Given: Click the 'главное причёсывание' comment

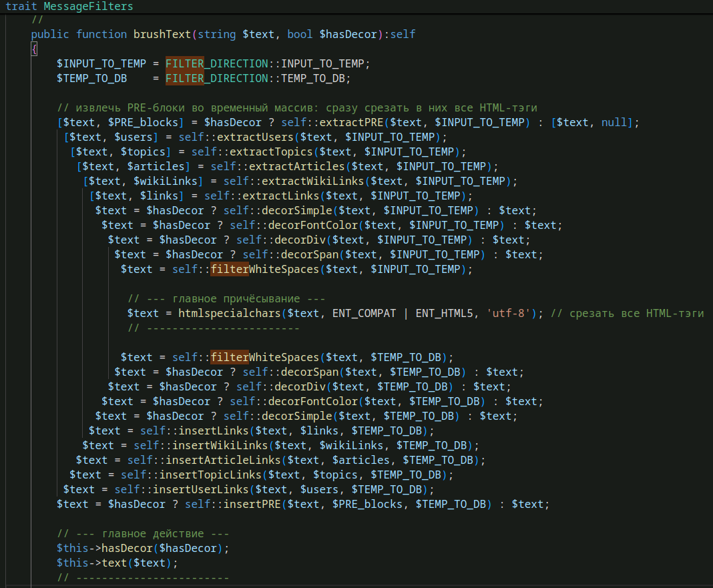Looking at the screenshot, I should click(226, 298).
